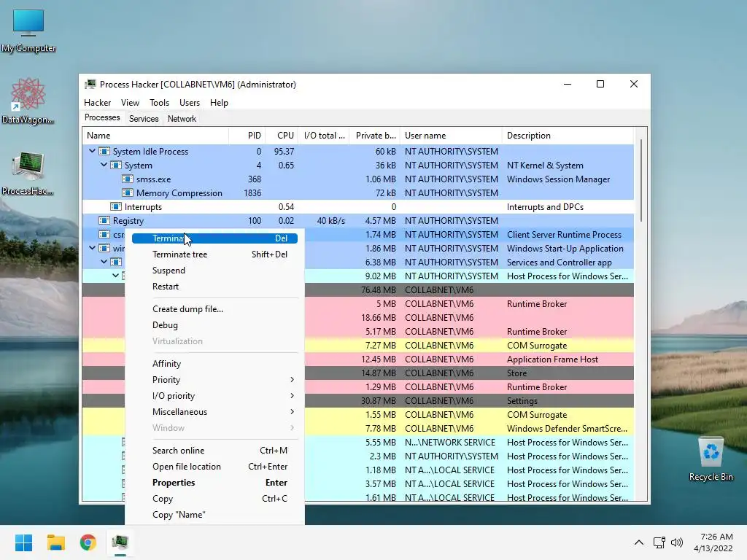Screen dimensions: 747x560
Task: Select Suspend in the context menu
Action: coord(214,271)
